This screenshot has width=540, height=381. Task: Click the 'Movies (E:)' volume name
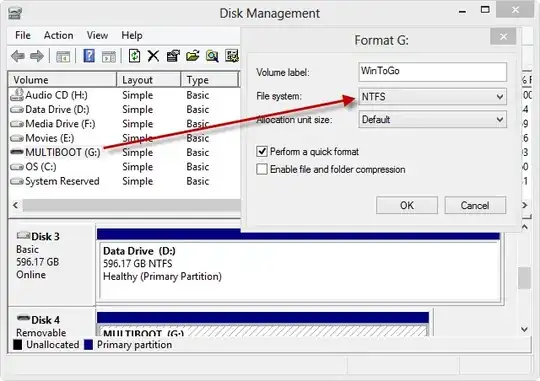(50, 138)
